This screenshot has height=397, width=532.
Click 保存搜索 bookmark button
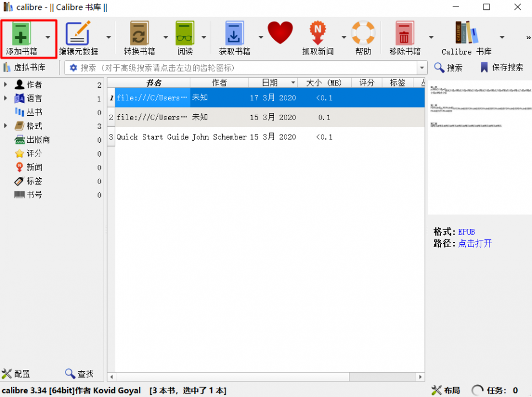coord(502,67)
